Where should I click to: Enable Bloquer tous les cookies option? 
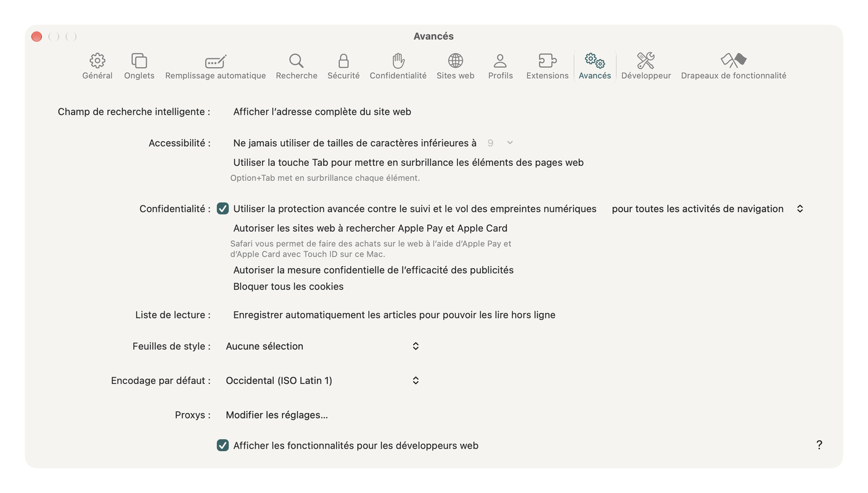click(288, 287)
